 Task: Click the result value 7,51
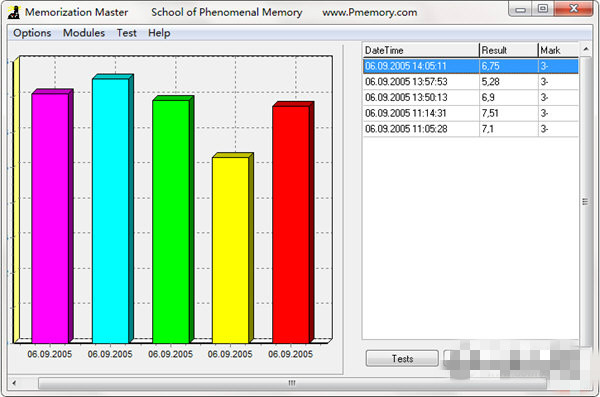point(490,113)
